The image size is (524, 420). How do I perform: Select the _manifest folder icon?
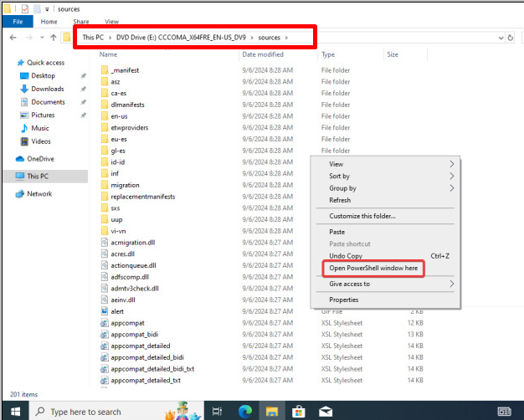(x=105, y=70)
